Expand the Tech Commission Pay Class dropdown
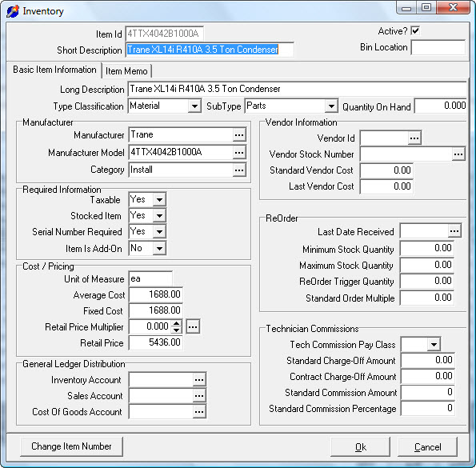This screenshot has height=468, width=476. 434,345
